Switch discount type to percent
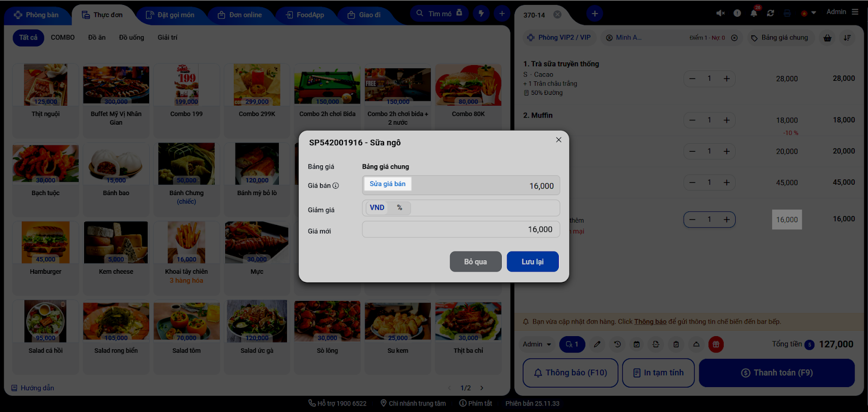Screen dimensions: 868x412 click(x=400, y=208)
